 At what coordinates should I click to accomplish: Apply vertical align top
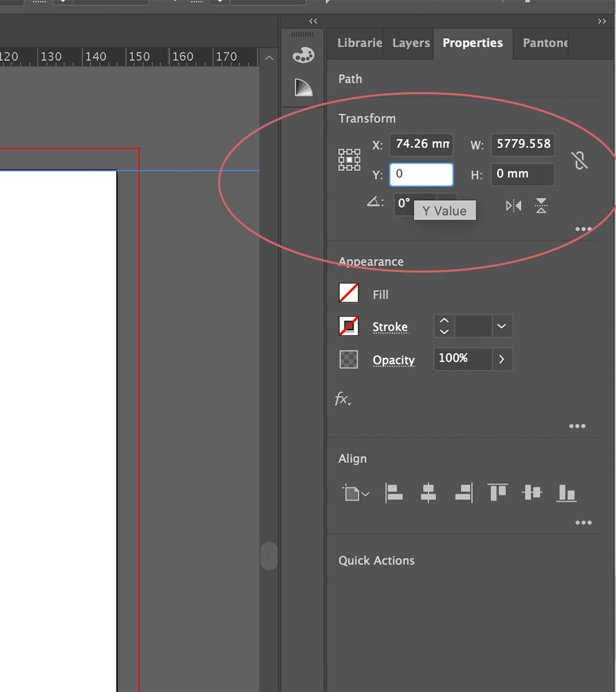[498, 492]
